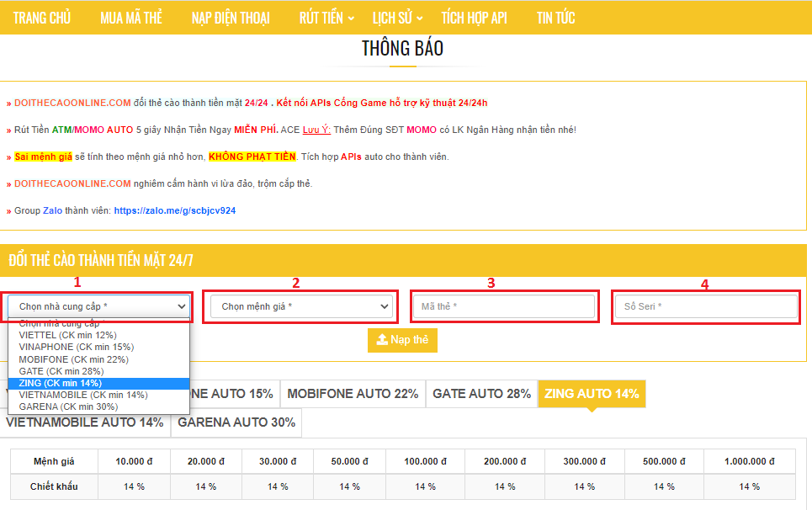This screenshot has width=812, height=510.
Task: Select GATE (CK min 28%) option
Action: click(x=99, y=371)
